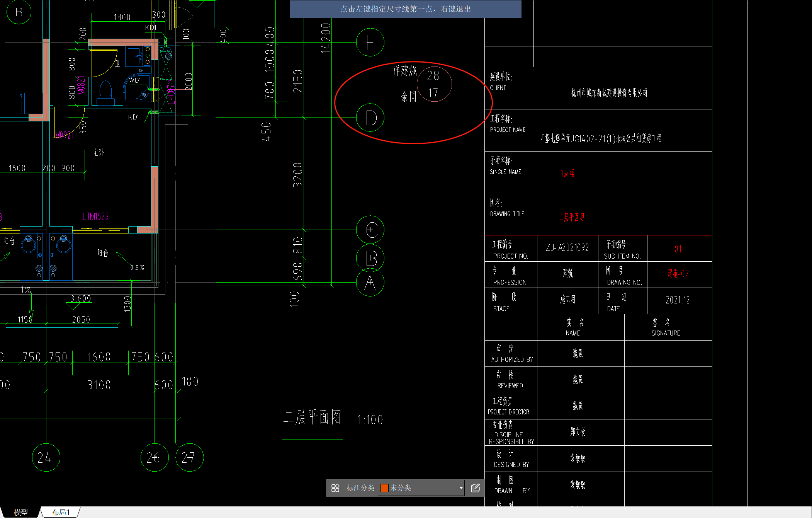Viewport: 812px width, 518px height.
Task: Click the 1300 dimension text
Action: point(127,304)
